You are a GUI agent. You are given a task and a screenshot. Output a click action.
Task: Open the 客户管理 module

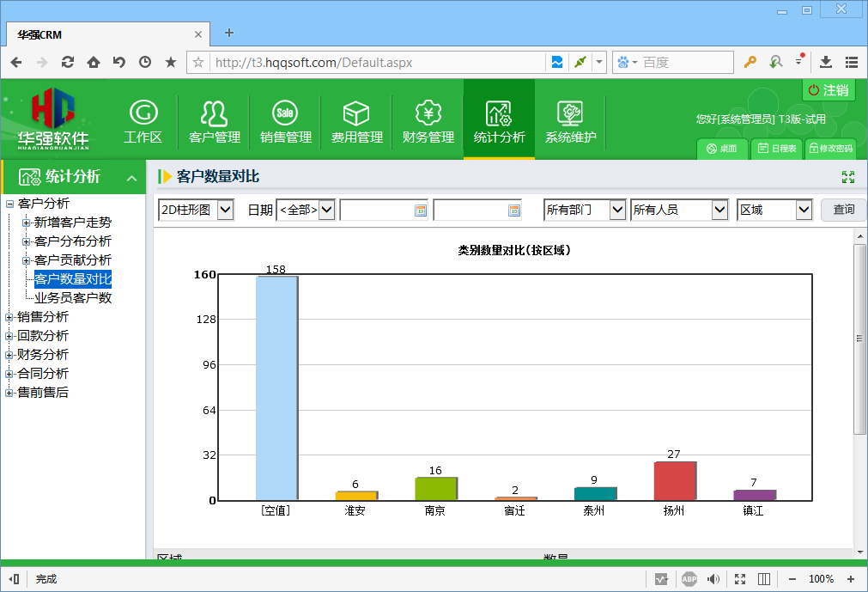tap(215, 122)
